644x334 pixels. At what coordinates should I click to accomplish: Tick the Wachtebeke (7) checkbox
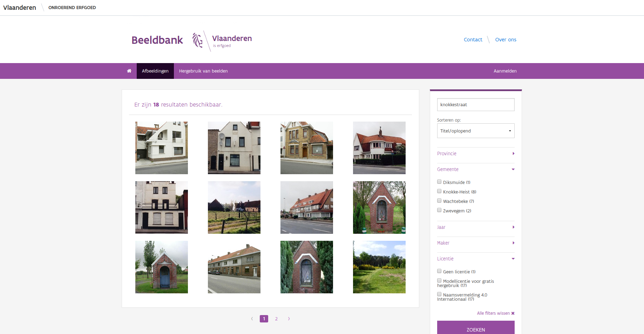(439, 200)
